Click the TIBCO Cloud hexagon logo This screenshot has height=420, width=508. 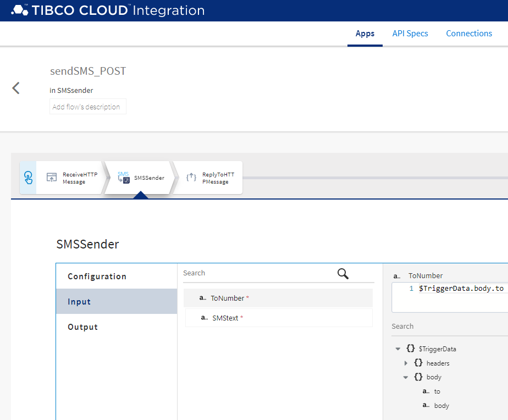[x=19, y=10]
